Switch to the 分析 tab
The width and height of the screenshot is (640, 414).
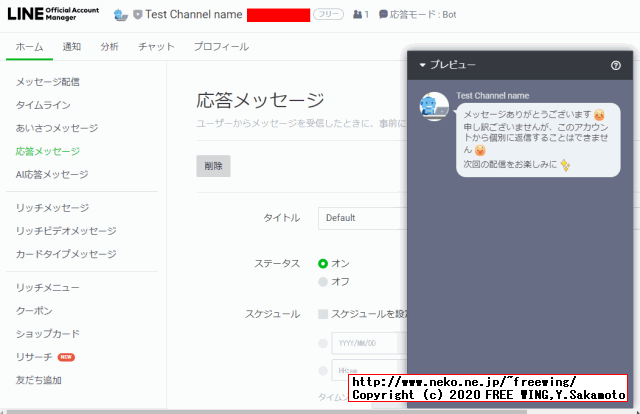pos(109,47)
